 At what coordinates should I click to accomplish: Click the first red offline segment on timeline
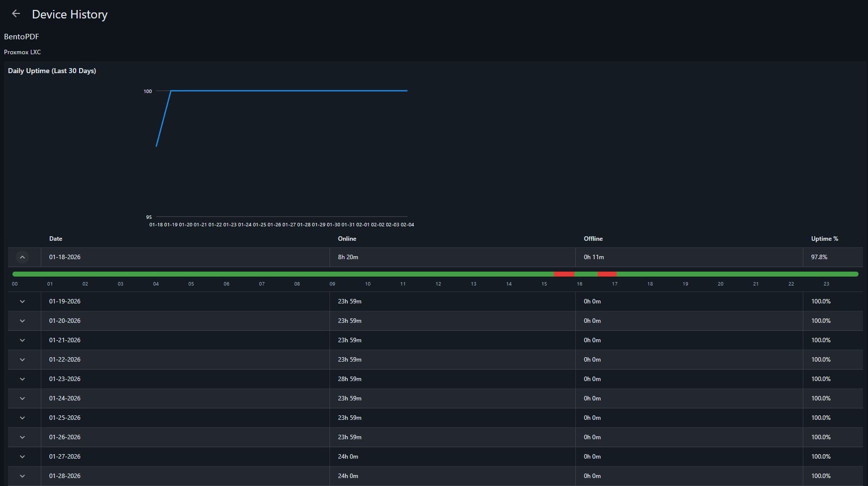pyautogui.click(x=564, y=274)
